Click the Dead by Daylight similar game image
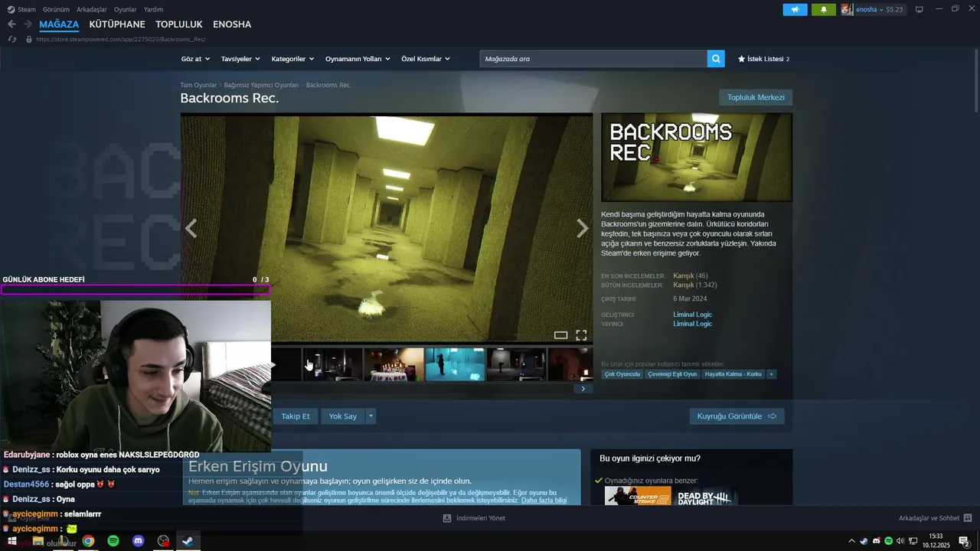Screen dimensions: 980x551 707,496
